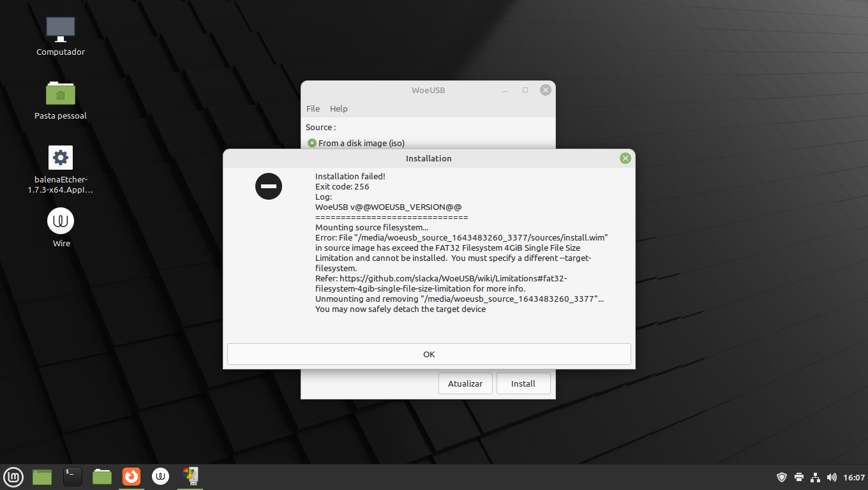Close the WoeUSB window
The image size is (868, 490).
tap(546, 90)
